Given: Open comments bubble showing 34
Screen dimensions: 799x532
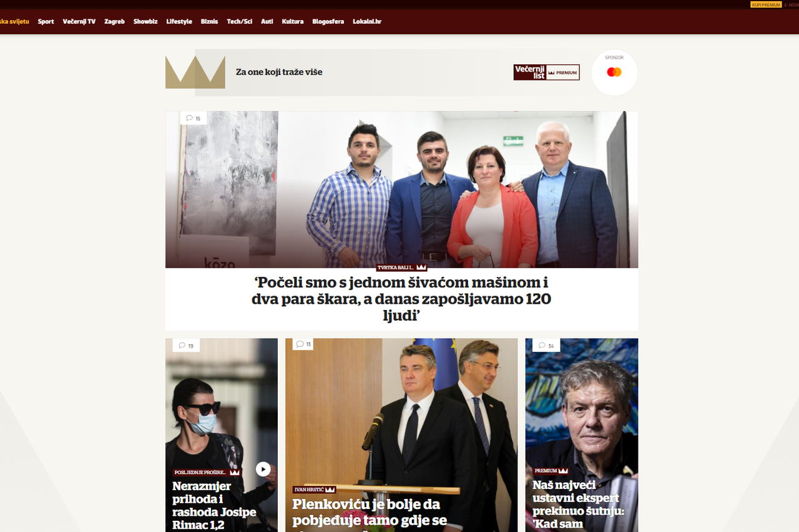Looking at the screenshot, I should pos(546,346).
